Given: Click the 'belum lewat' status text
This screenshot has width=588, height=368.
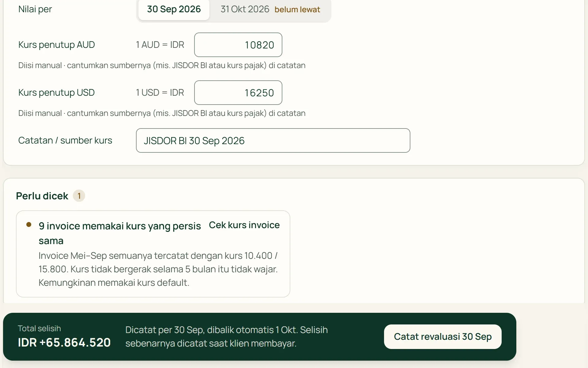Looking at the screenshot, I should pos(297,10).
